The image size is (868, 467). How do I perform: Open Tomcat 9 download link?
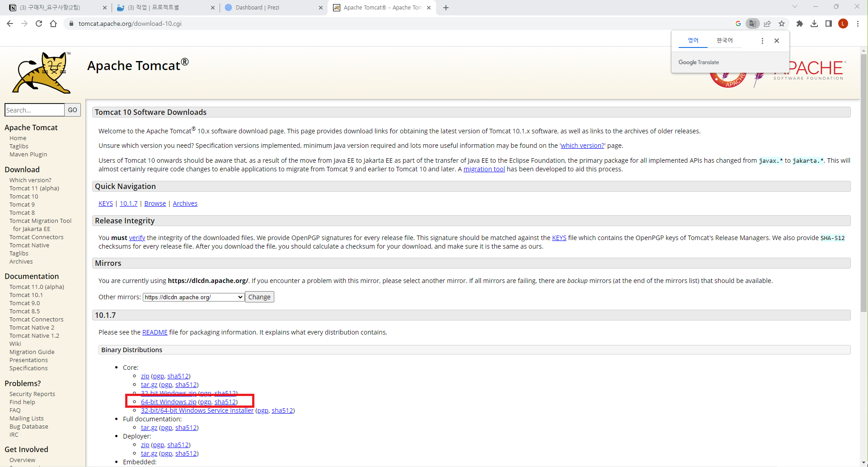pyautogui.click(x=22, y=204)
